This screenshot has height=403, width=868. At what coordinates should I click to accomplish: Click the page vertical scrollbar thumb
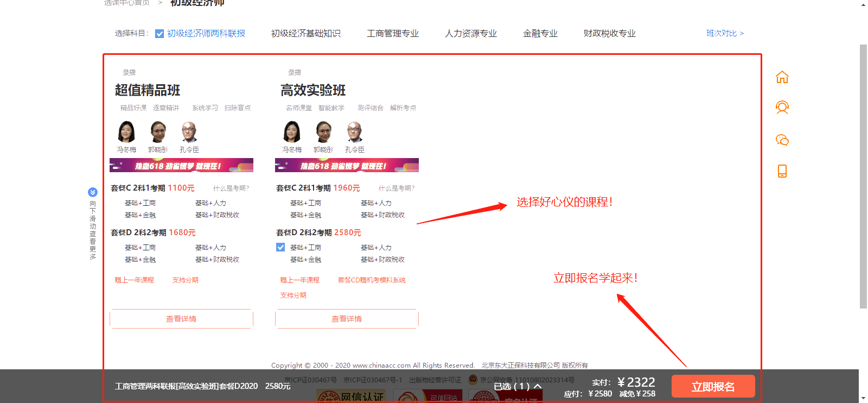coord(863,174)
